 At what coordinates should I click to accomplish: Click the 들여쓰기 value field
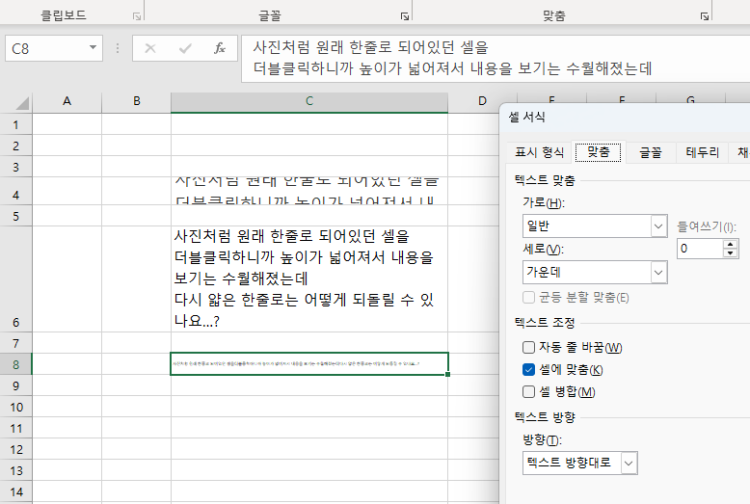[x=699, y=248]
